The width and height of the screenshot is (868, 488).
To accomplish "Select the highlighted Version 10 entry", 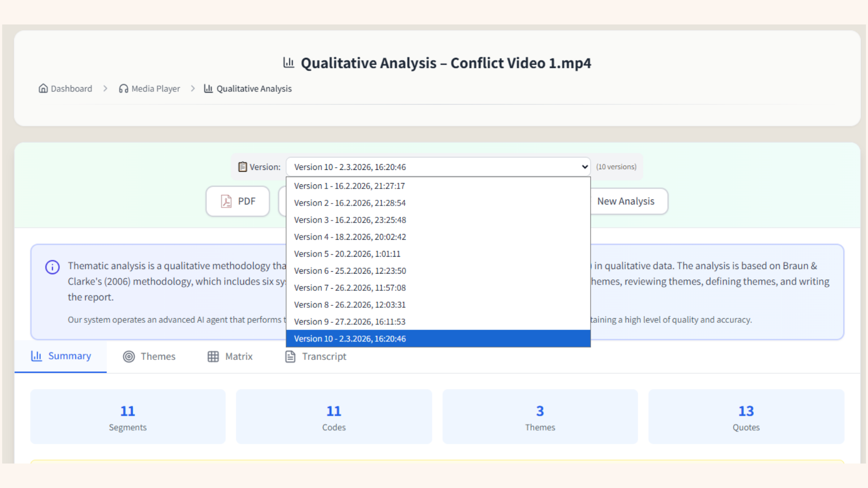I will (350, 338).
